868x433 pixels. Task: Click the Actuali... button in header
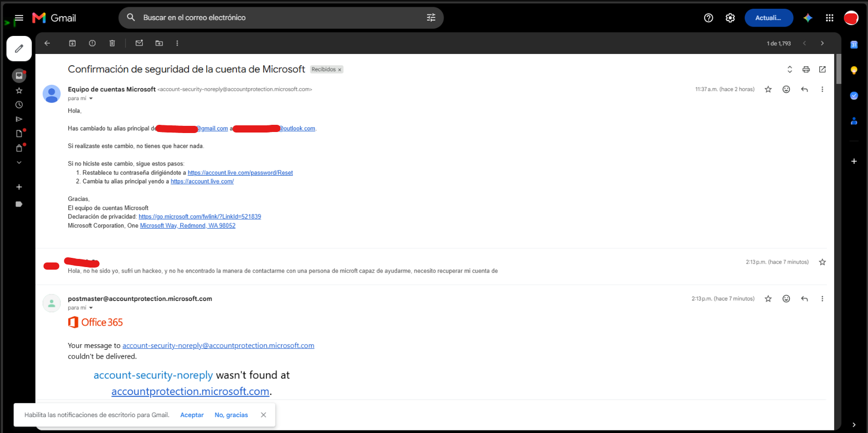(769, 18)
